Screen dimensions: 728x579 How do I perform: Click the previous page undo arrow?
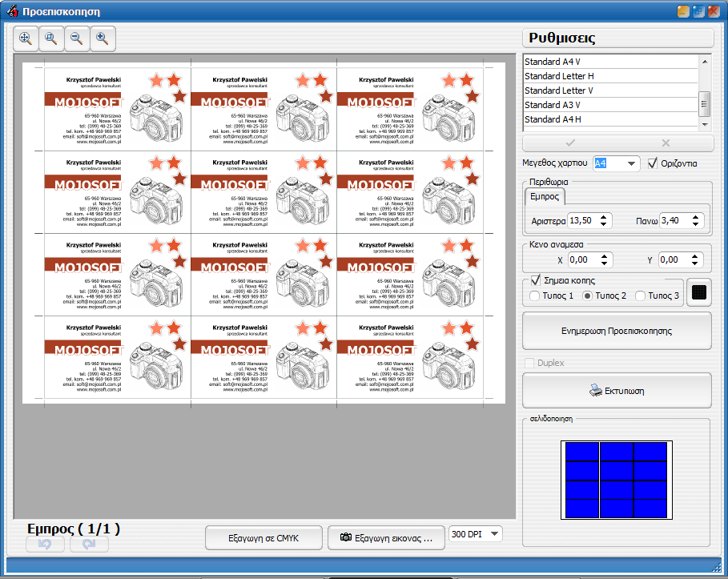pyautogui.click(x=45, y=545)
